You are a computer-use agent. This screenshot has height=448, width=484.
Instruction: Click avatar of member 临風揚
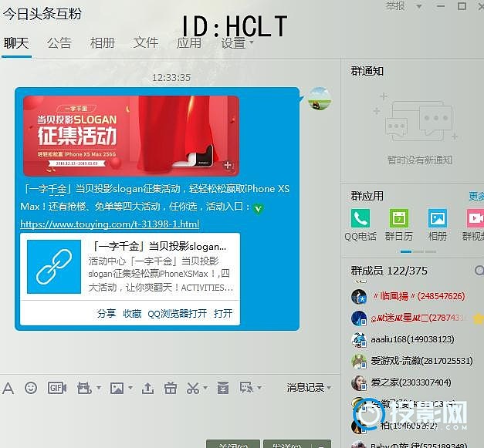click(x=359, y=297)
